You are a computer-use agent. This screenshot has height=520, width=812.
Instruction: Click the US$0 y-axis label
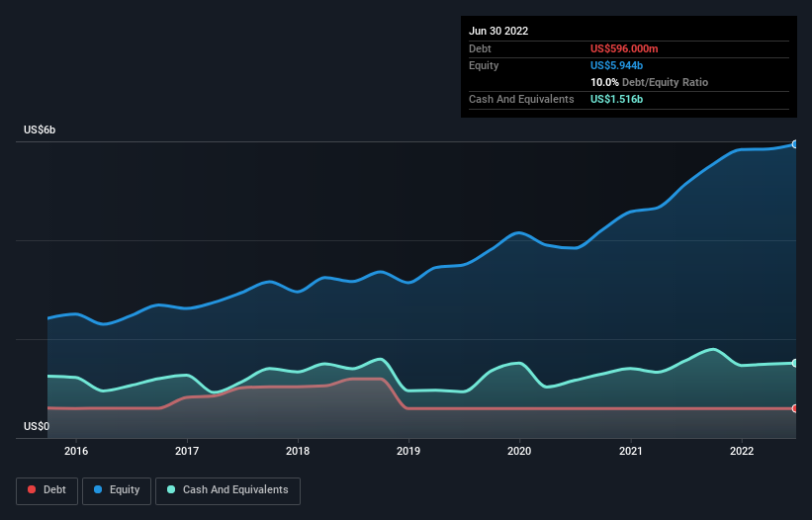click(37, 426)
